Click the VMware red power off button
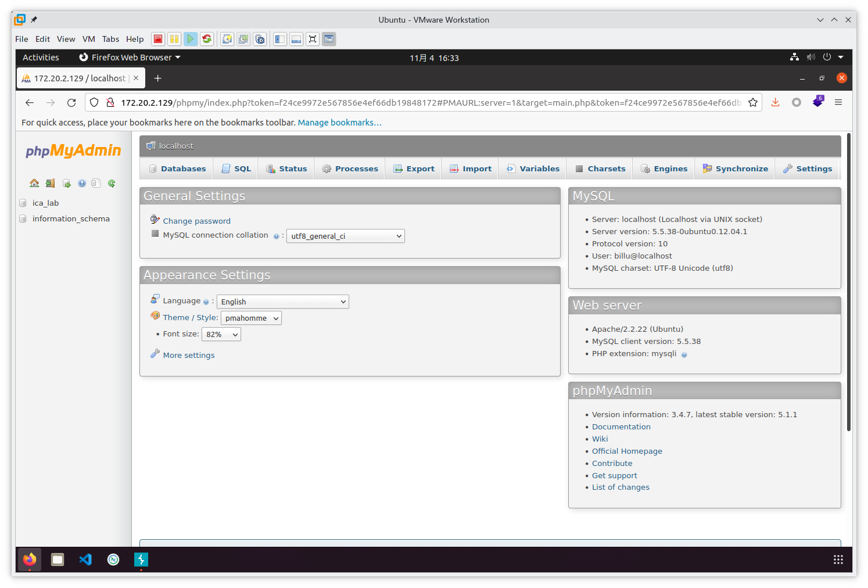The height and width of the screenshot is (588, 868). coord(158,39)
